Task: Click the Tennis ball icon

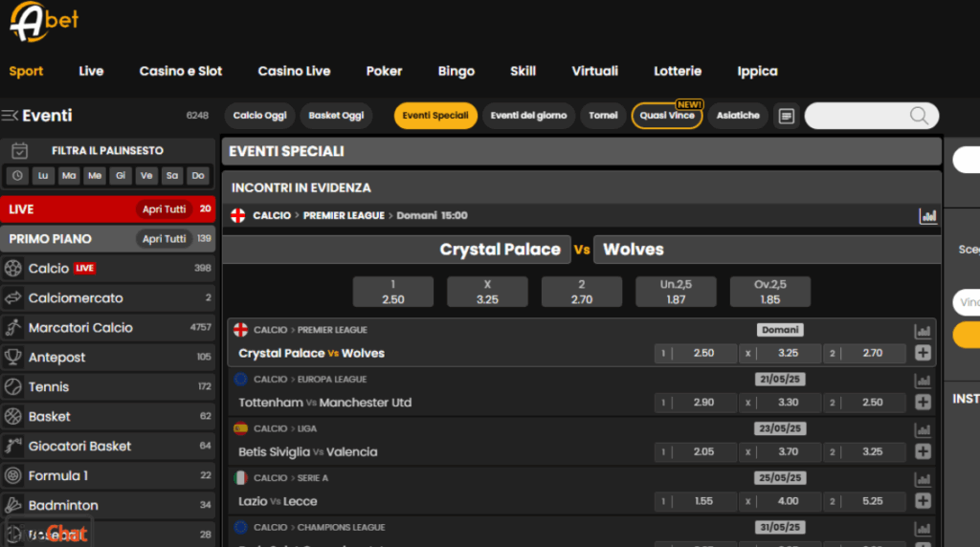Action: coord(12,387)
